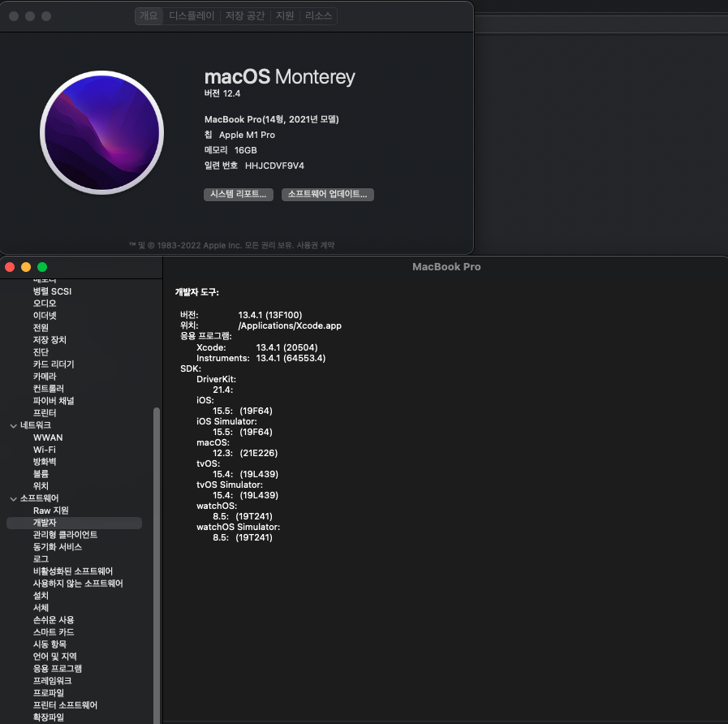Select 카메라 in the sidebar

tap(45, 376)
